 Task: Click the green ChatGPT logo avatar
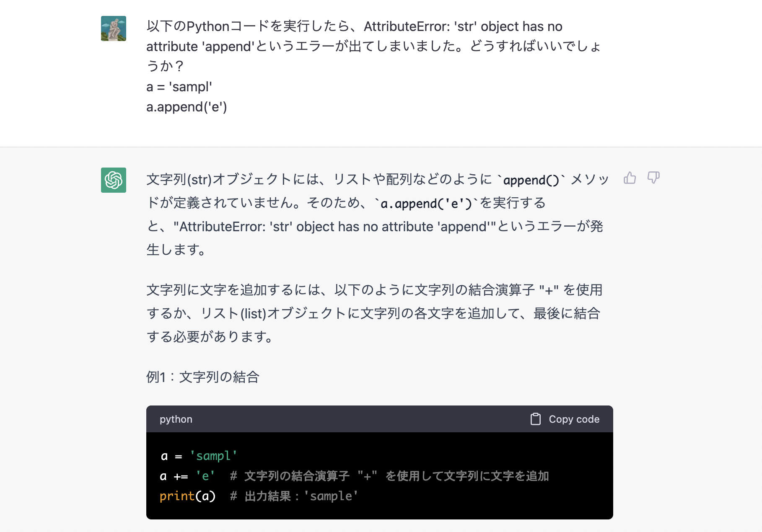[x=113, y=180]
